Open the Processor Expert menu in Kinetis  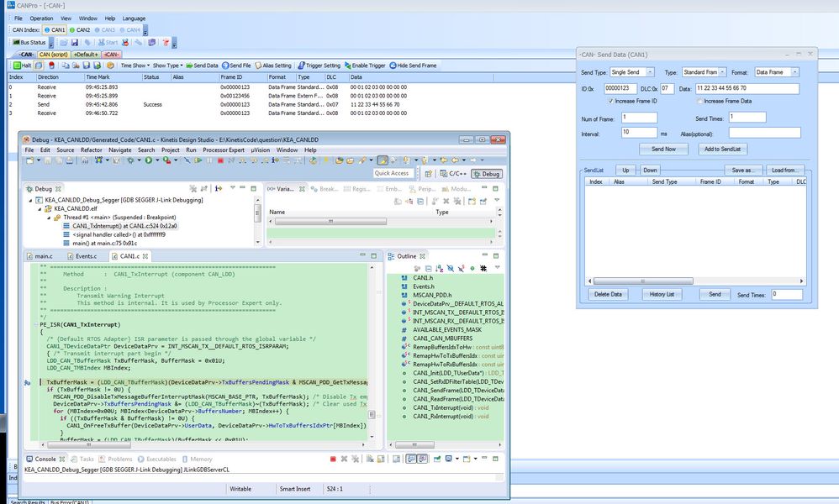click(x=223, y=150)
